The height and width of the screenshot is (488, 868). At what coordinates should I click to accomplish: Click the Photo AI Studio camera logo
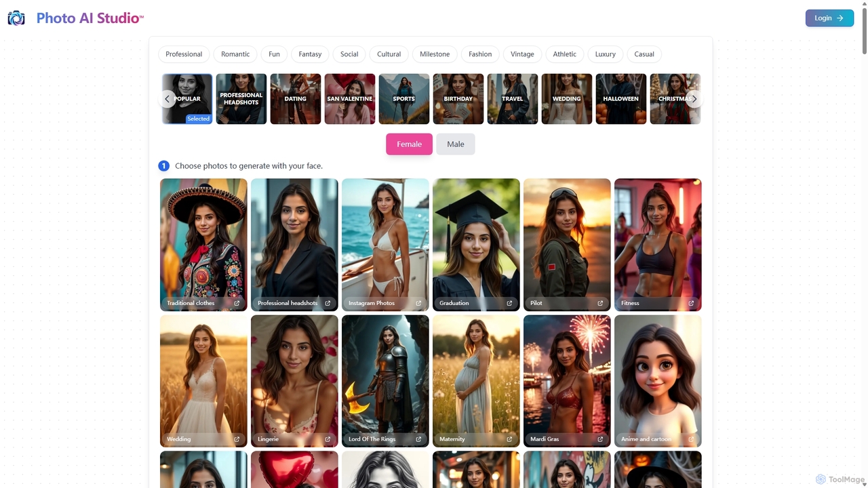pos(16,18)
